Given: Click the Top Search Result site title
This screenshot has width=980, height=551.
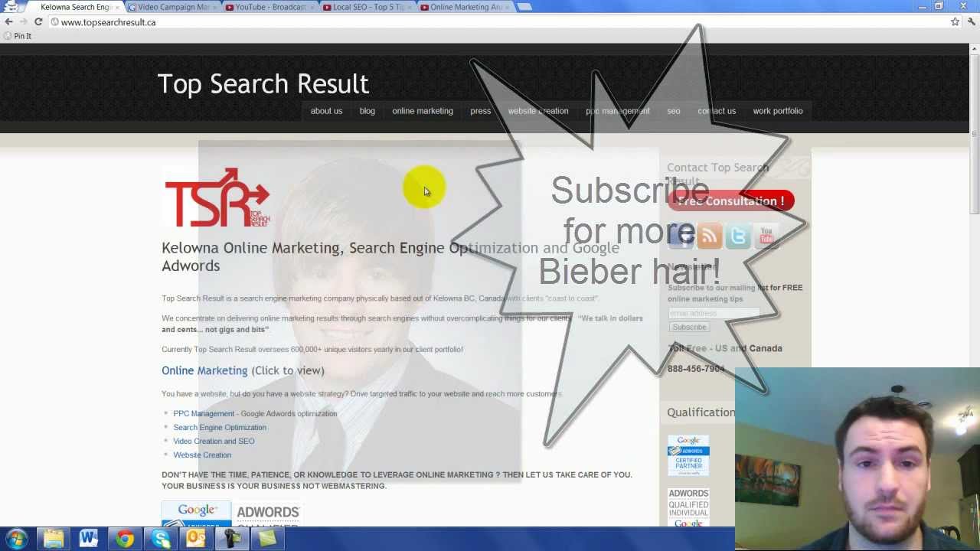Looking at the screenshot, I should tap(263, 83).
